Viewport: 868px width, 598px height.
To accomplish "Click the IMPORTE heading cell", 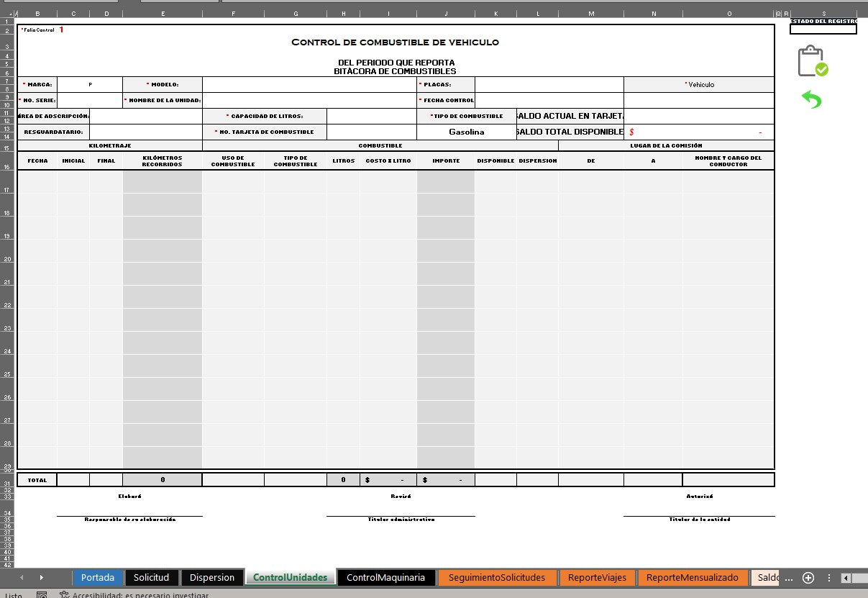I will [446, 161].
